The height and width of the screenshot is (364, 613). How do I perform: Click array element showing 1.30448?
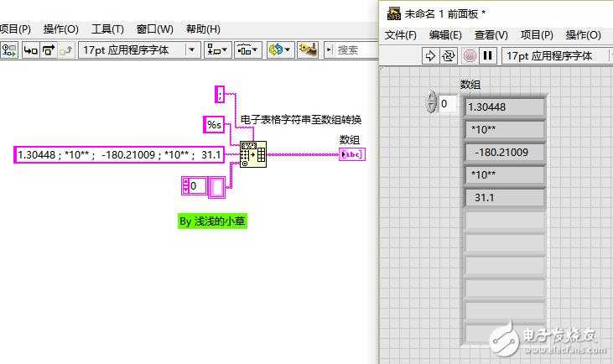pos(505,107)
